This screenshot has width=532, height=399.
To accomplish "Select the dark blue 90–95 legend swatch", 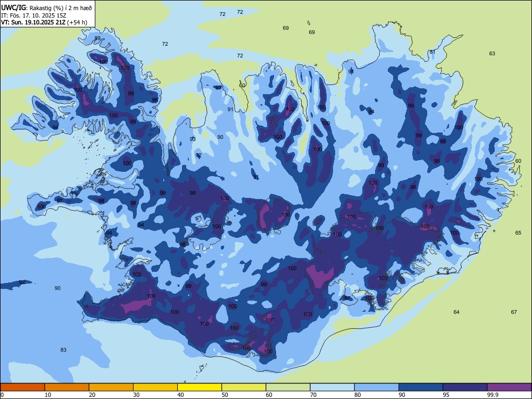I will click(x=421, y=387).
